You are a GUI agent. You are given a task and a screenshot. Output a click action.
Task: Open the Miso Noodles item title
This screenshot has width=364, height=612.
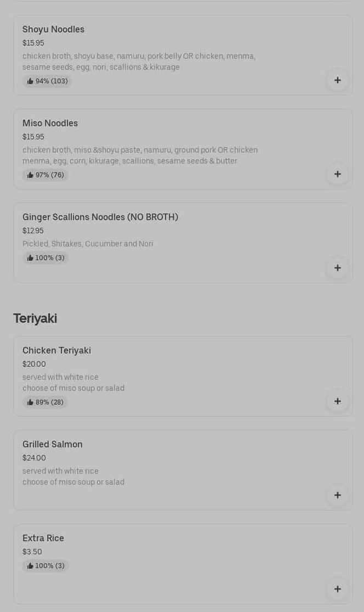coord(50,123)
